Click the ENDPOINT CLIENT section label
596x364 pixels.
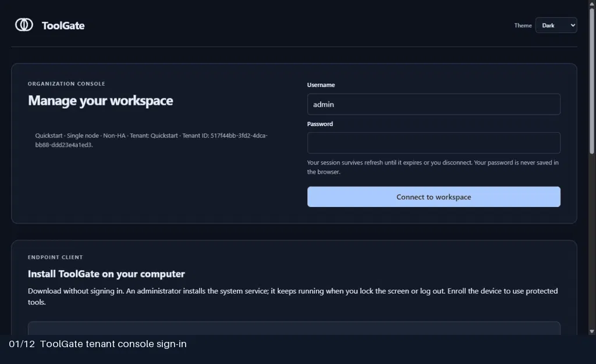coord(55,257)
